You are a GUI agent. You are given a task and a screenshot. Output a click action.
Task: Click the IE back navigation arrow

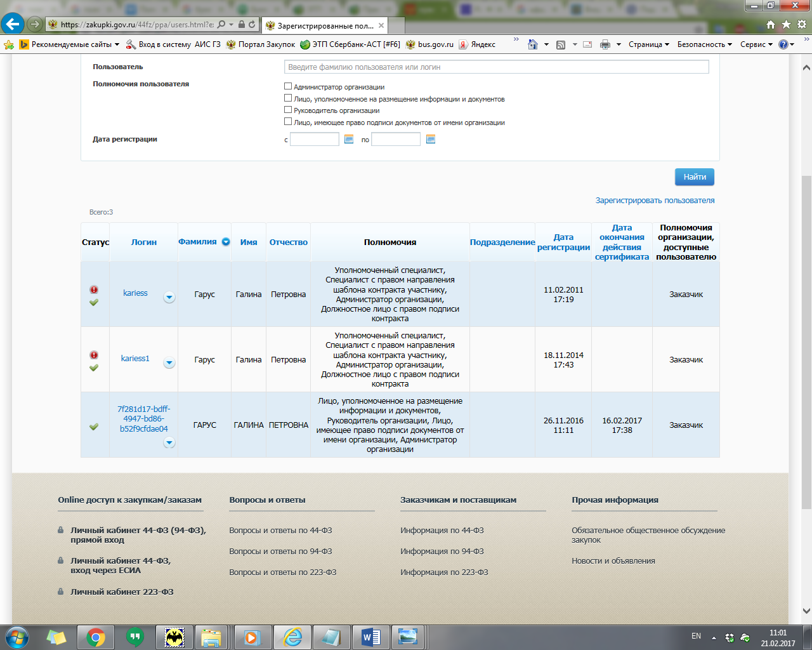tap(13, 24)
